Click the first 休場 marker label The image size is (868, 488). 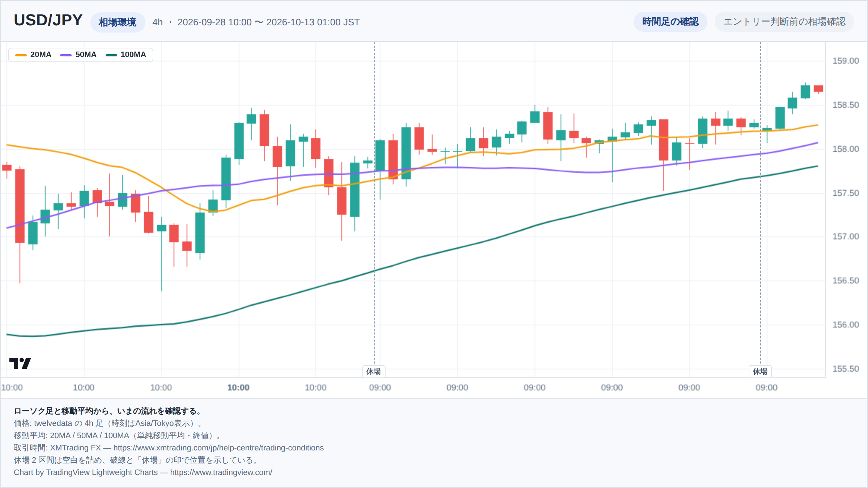374,371
